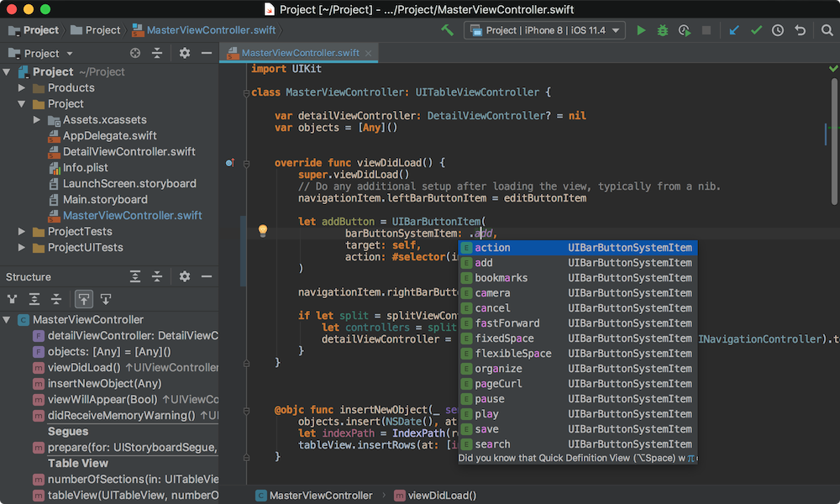Enable version control check mark in toolbar
Screen dimensions: 840x504
755,30
